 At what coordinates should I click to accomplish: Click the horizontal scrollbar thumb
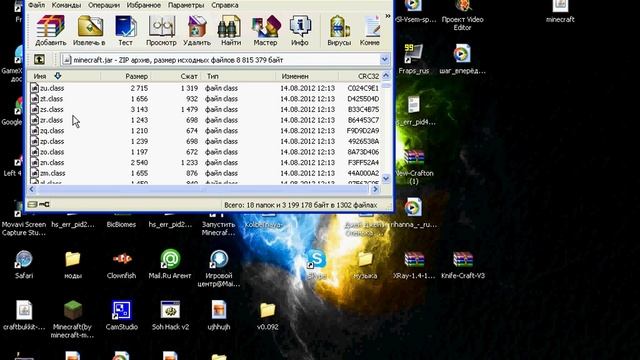tap(203, 189)
